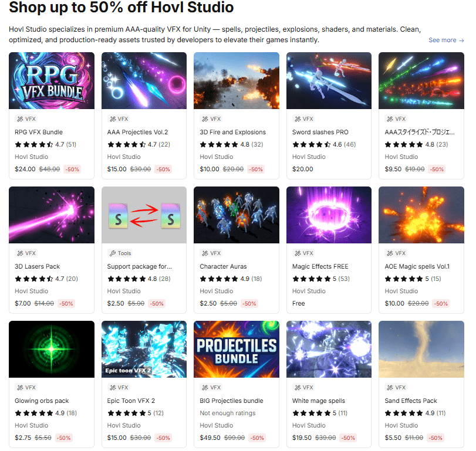
Task: Open the RPG VFX Bundle thumbnail
Action: pyautogui.click(x=52, y=81)
